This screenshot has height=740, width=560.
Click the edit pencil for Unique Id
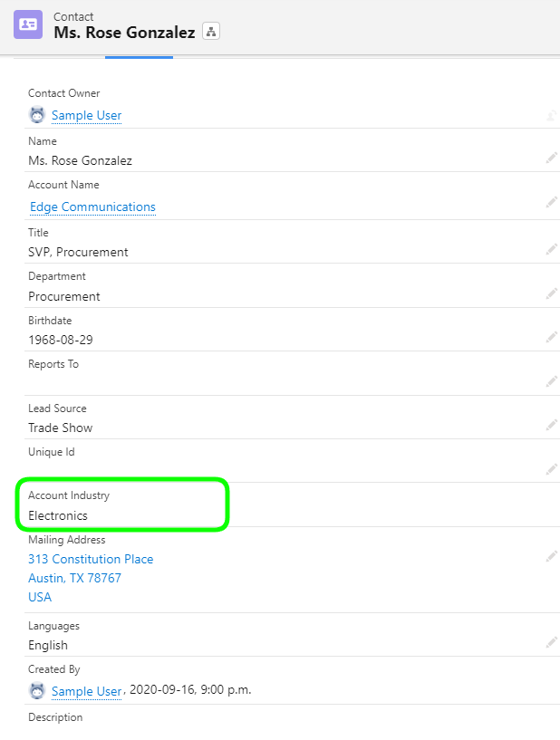click(x=552, y=469)
